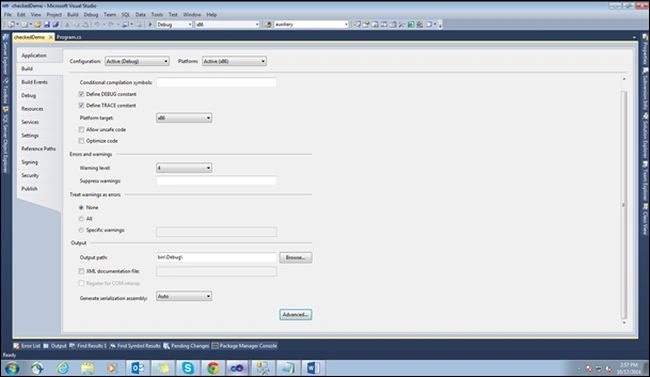The image size is (650, 377).
Task: Open the Windows Start menu
Action: 12,368
